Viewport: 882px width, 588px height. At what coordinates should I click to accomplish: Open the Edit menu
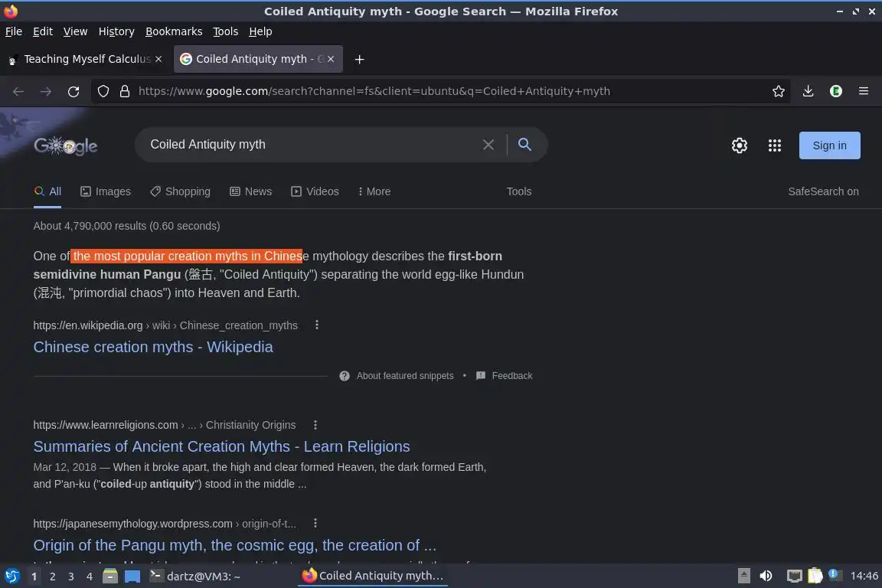pos(43,31)
